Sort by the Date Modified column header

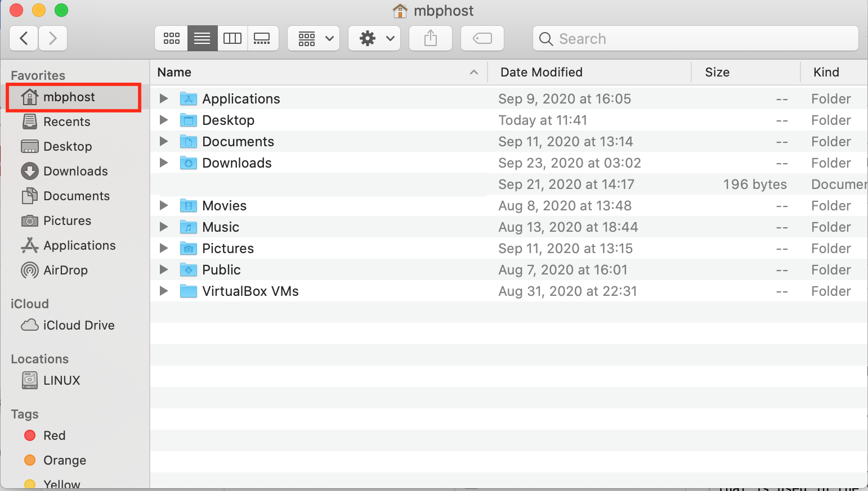point(542,73)
